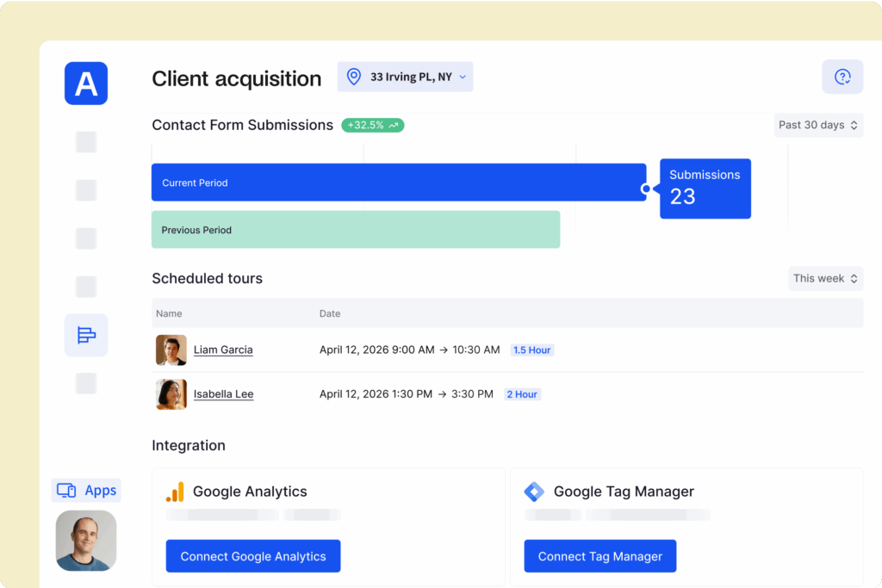Select the active bar chart report icon in sidebar
This screenshot has width=882, height=588.
click(85, 335)
